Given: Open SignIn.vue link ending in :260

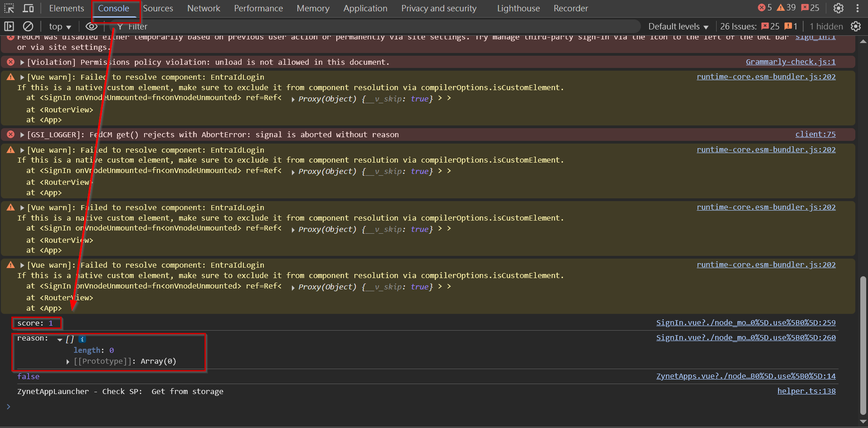Looking at the screenshot, I should click(x=746, y=337).
